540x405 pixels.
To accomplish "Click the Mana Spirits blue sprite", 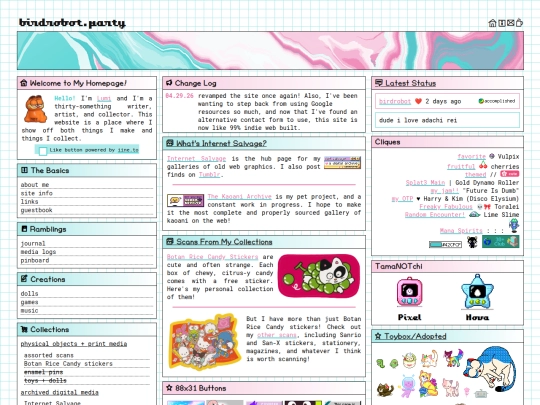I will (514, 226).
